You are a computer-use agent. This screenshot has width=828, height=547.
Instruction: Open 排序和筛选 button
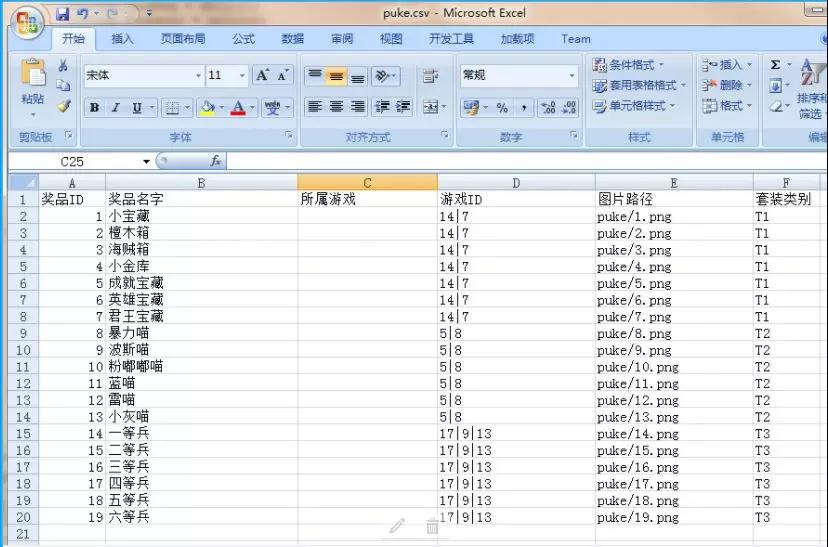coord(811,89)
